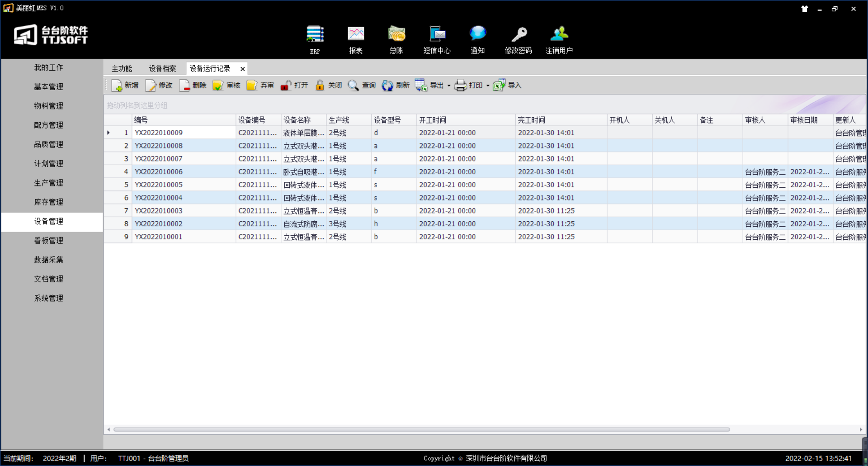The width and height of the screenshot is (868, 466).
Task: Click the 刷新 refresh toolbar button
Action: click(396, 85)
